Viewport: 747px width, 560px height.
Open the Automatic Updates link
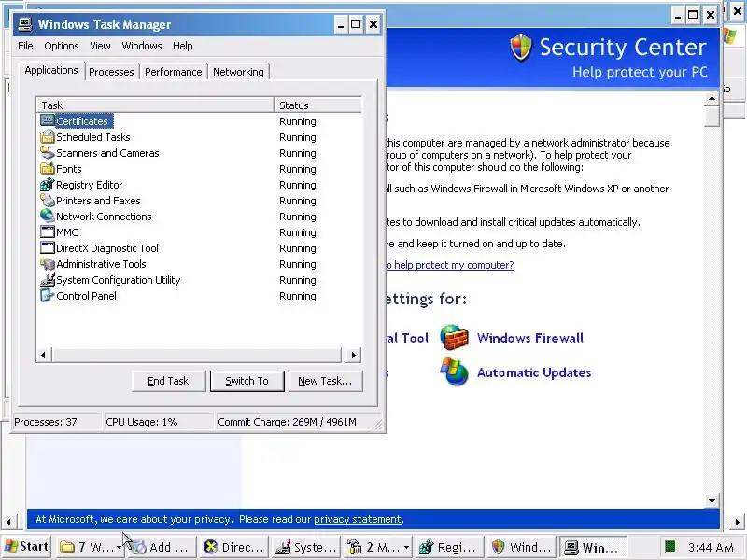[534, 372]
